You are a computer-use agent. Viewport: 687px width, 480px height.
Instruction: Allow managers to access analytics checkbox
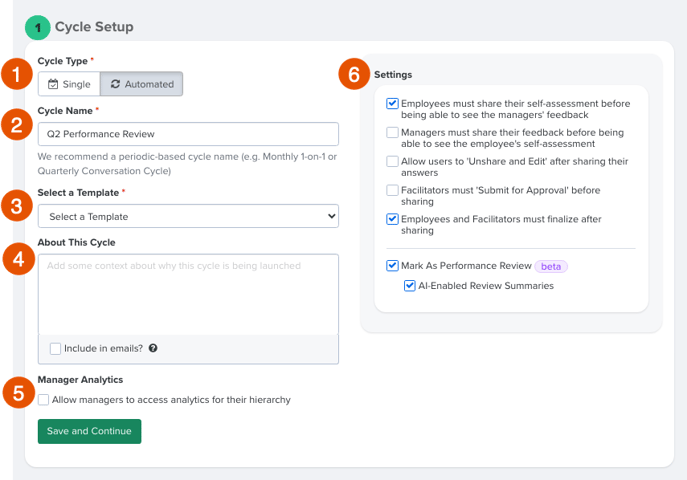point(43,399)
